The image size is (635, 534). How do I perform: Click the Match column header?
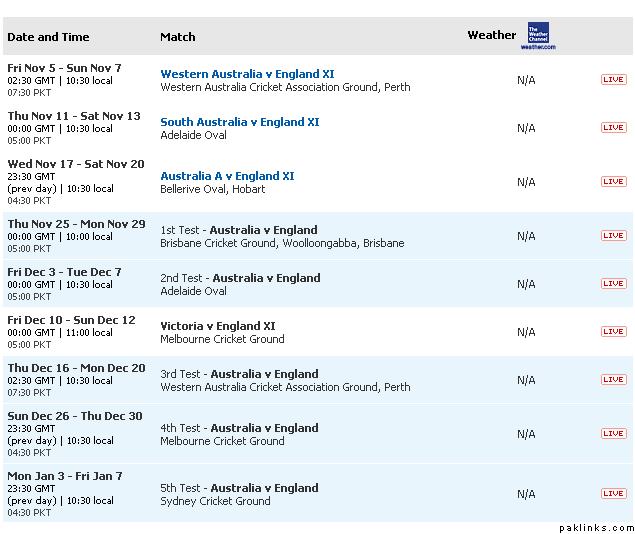(178, 37)
